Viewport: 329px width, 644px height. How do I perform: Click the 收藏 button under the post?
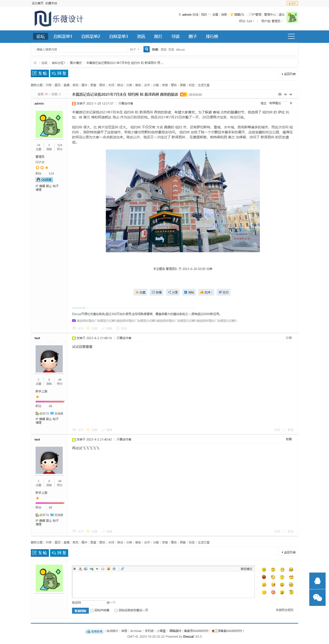point(140,292)
